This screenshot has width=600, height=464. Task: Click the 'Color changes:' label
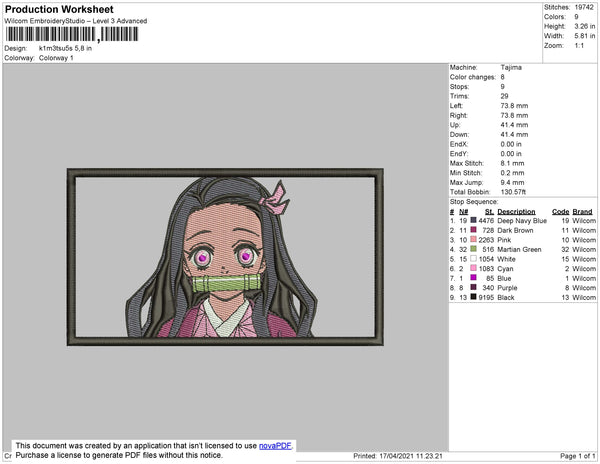pyautogui.click(x=473, y=77)
